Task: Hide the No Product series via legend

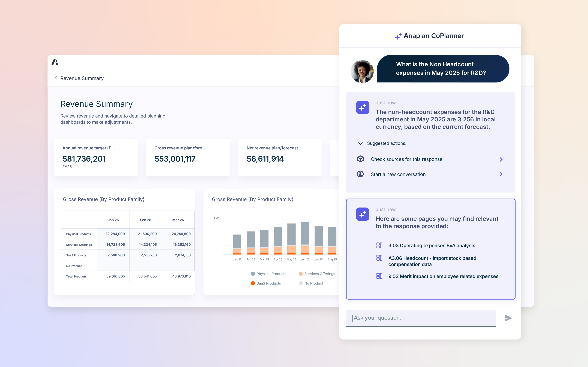Action: coord(311,283)
